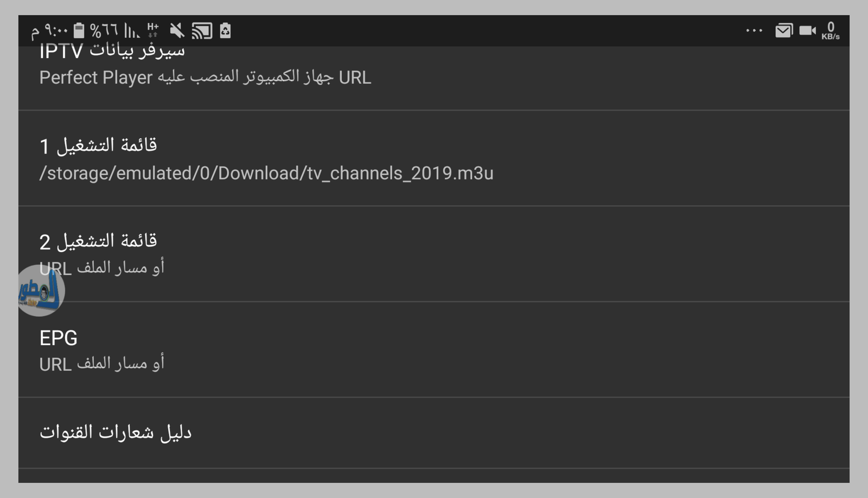Screen dimensions: 868x498
Task: Tap the mobile signal strength bars
Action: 131,30
